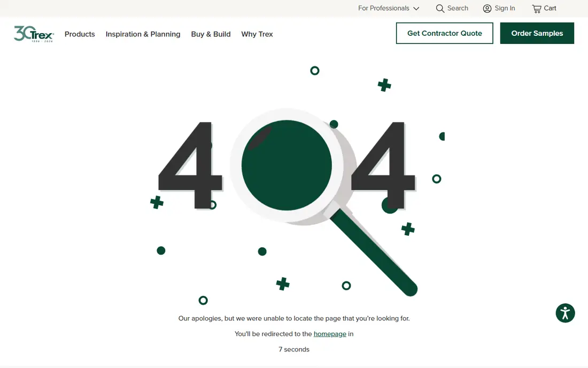Click the search magnifier icon
This screenshot has height=368, width=588.
click(440, 9)
